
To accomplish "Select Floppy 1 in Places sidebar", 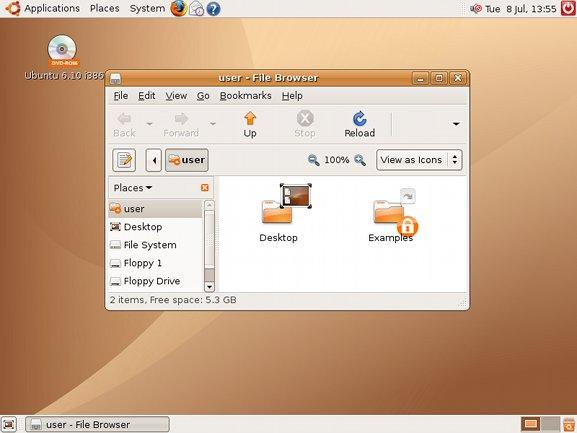I will [155, 263].
